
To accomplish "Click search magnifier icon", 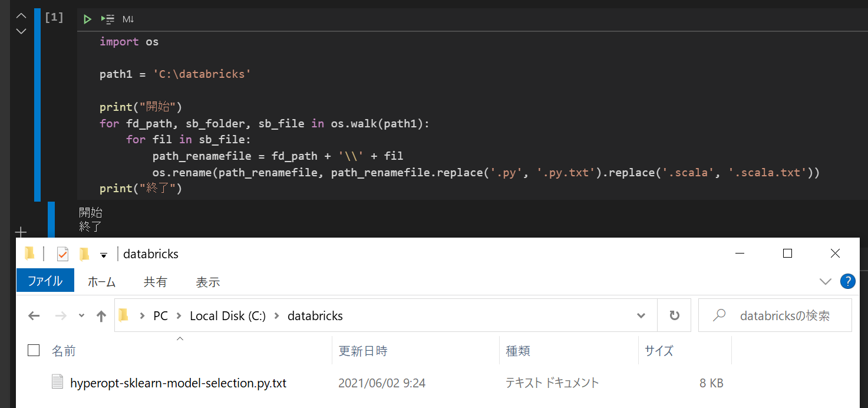I will tap(719, 315).
